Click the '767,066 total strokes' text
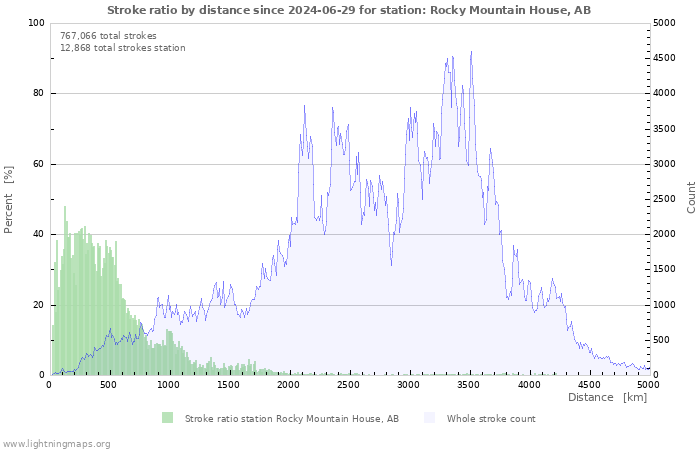Screen dimensions: 700x450 click(108, 35)
